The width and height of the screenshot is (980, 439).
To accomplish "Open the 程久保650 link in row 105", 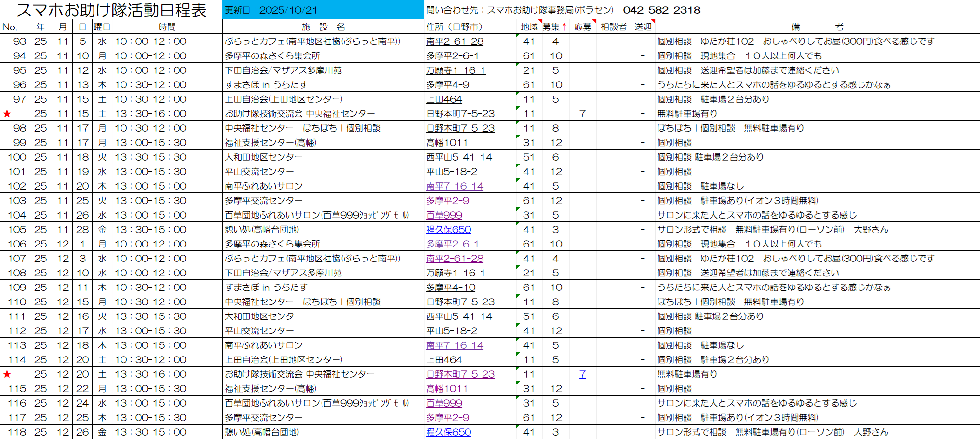I will point(448,230).
